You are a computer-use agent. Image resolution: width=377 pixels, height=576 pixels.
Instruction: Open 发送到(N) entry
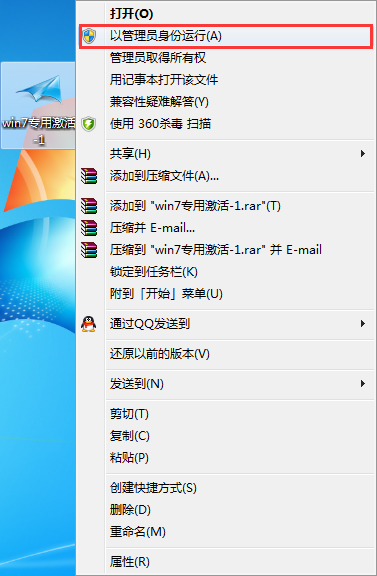(x=226, y=384)
